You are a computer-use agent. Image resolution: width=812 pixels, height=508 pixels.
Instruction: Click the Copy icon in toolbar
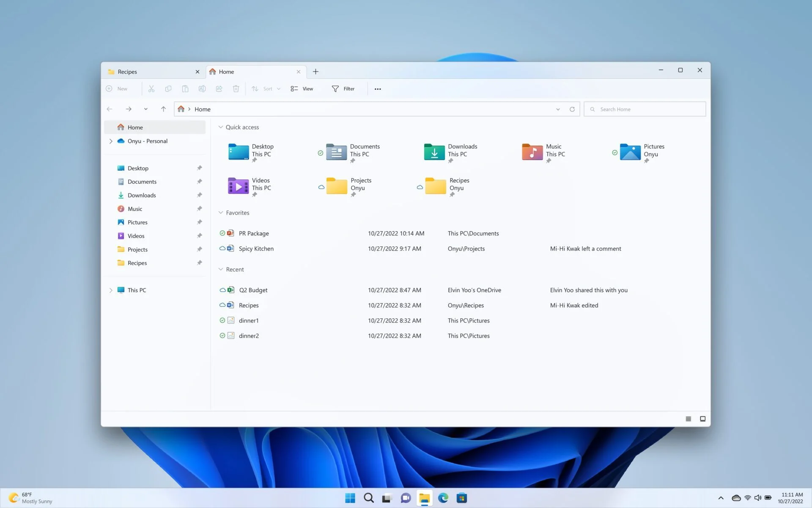point(168,88)
